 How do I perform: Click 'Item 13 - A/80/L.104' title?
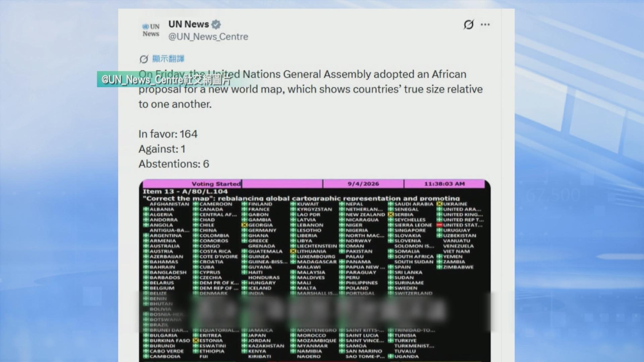[x=185, y=191]
